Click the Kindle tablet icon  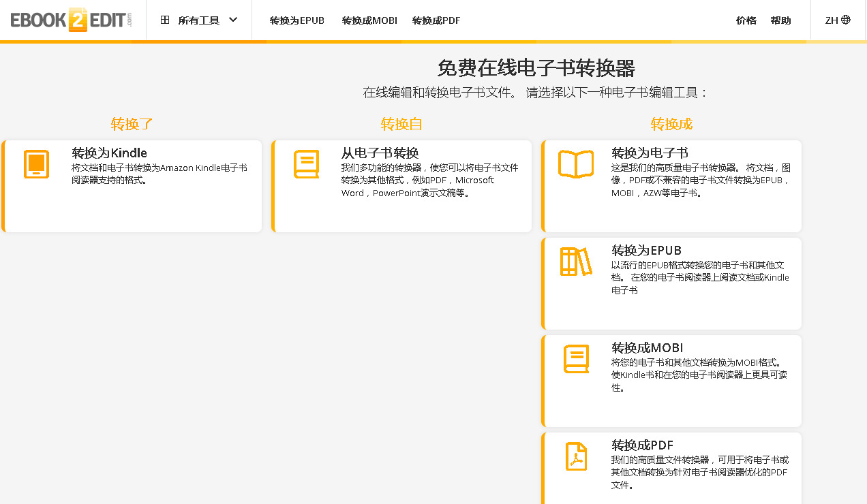coord(36,165)
